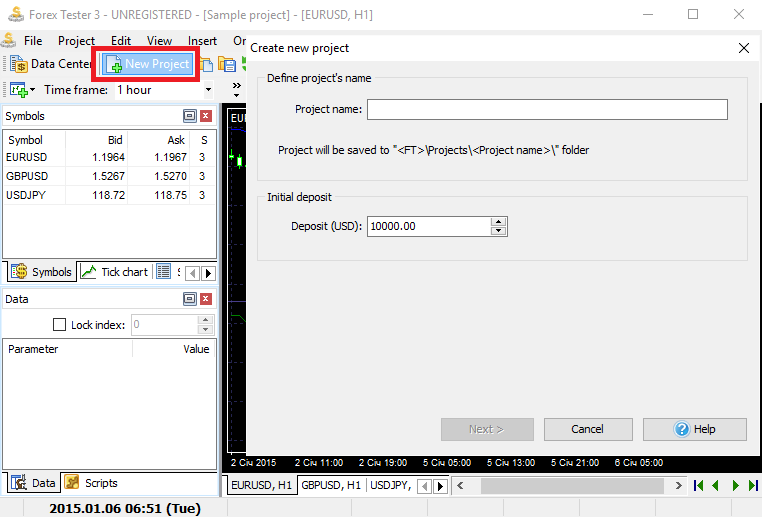762x517 pixels.
Task: Click EURUSD bid price 1.1964
Action: [108, 157]
